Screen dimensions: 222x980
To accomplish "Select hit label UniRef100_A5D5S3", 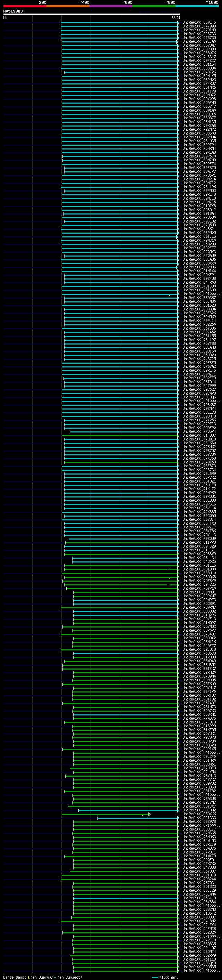I will point(199,654).
